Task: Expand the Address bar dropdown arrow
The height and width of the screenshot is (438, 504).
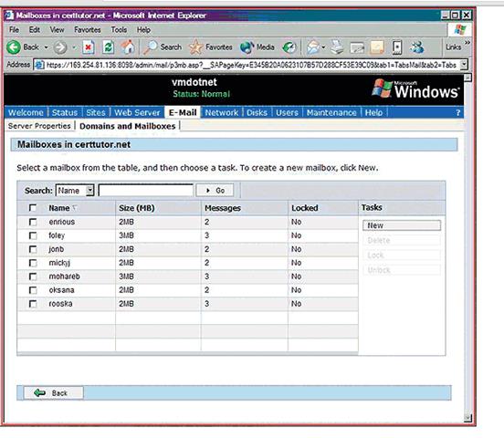Action: 464,65
